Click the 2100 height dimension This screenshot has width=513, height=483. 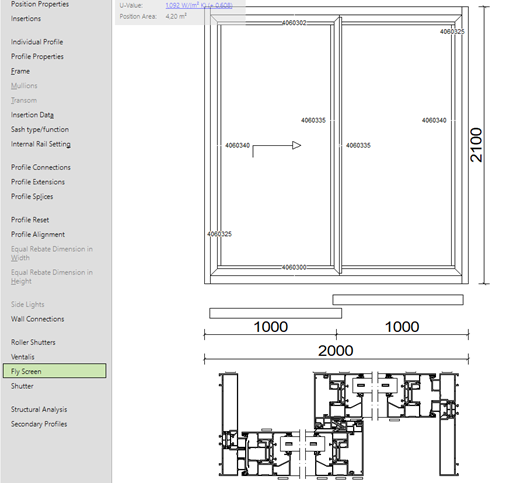pos(476,145)
